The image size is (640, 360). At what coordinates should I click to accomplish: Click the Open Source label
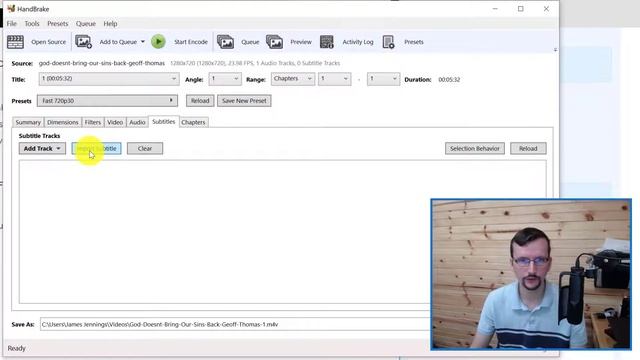coord(48,42)
